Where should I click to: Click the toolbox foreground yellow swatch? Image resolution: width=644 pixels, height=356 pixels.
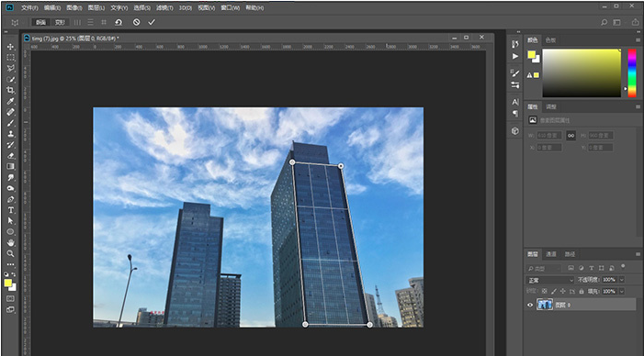(7, 283)
